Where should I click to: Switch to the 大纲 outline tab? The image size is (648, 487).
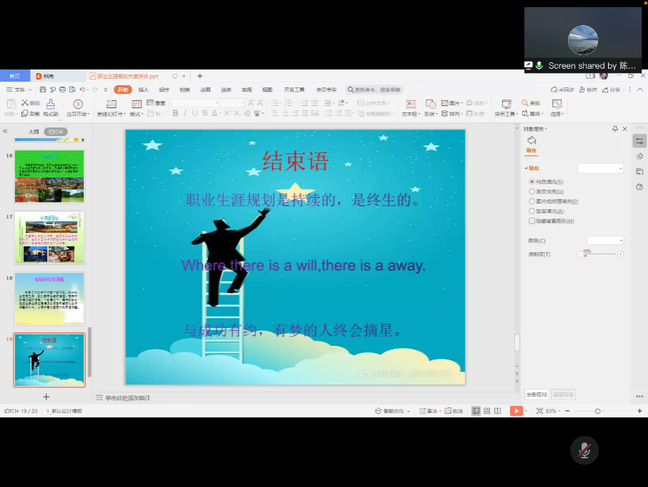tap(34, 131)
